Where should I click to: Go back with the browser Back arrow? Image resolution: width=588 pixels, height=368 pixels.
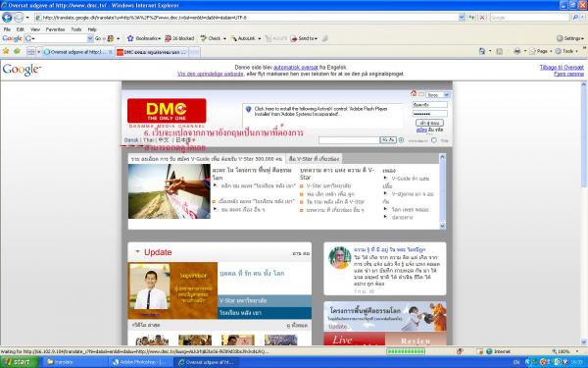point(7,18)
